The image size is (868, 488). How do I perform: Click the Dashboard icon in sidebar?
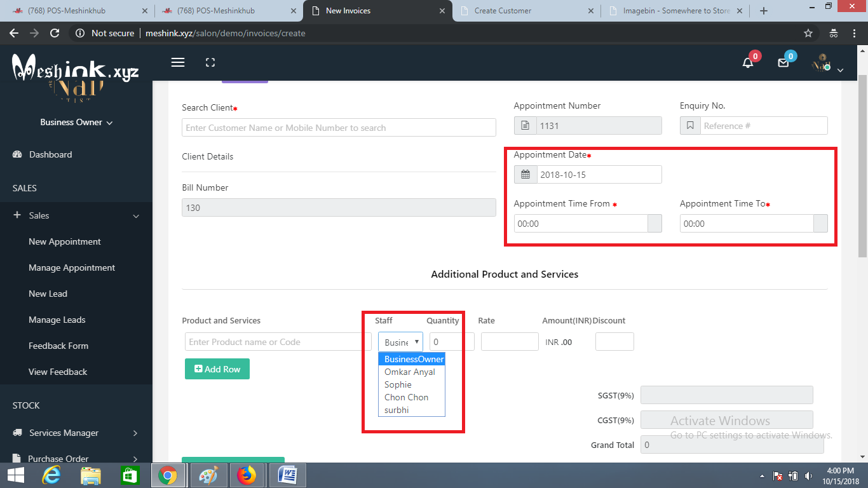click(17, 154)
